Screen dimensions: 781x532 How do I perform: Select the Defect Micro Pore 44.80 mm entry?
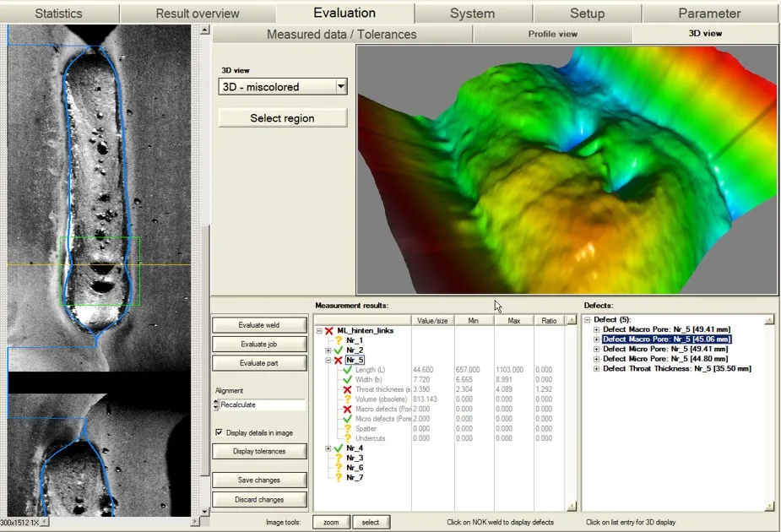click(x=665, y=359)
